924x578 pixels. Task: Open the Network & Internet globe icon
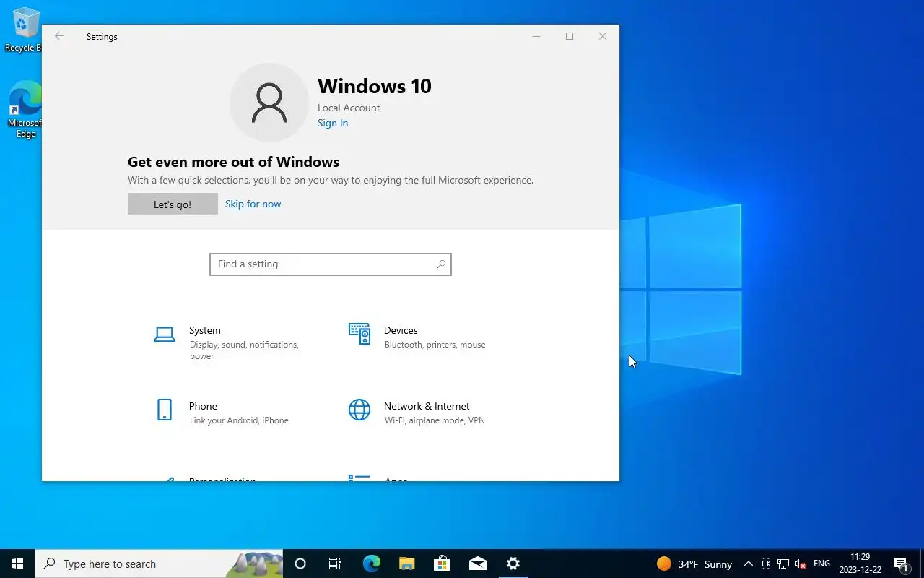(x=359, y=410)
